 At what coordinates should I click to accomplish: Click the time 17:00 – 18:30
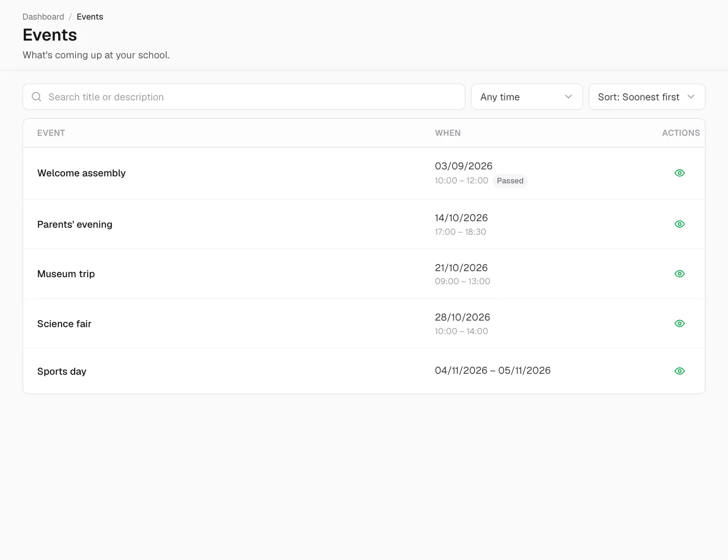click(x=460, y=232)
